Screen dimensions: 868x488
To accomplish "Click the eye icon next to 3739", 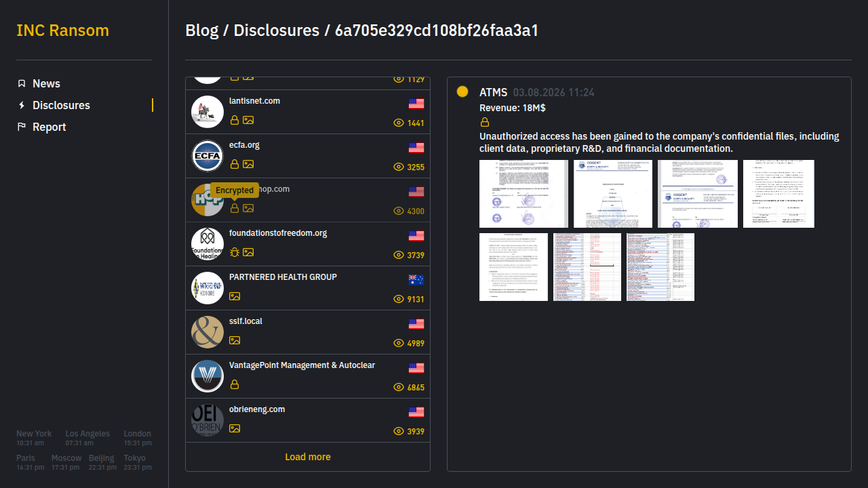I will pyautogui.click(x=399, y=256).
